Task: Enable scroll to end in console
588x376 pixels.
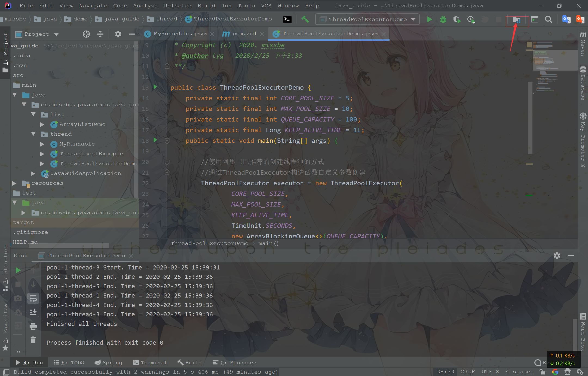Action: [33, 312]
